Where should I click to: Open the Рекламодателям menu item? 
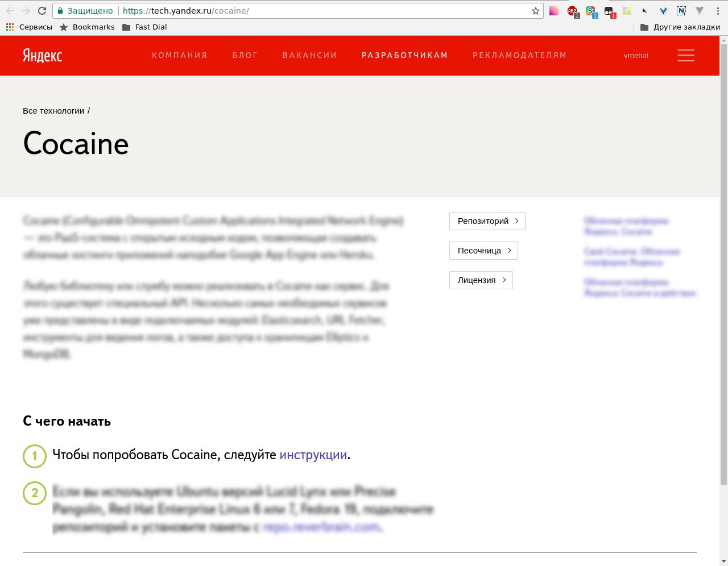(520, 55)
